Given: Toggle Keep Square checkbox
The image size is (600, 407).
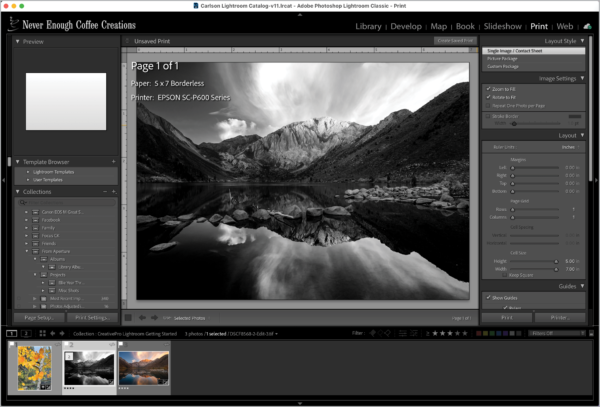Looking at the screenshot, I should click(x=504, y=275).
